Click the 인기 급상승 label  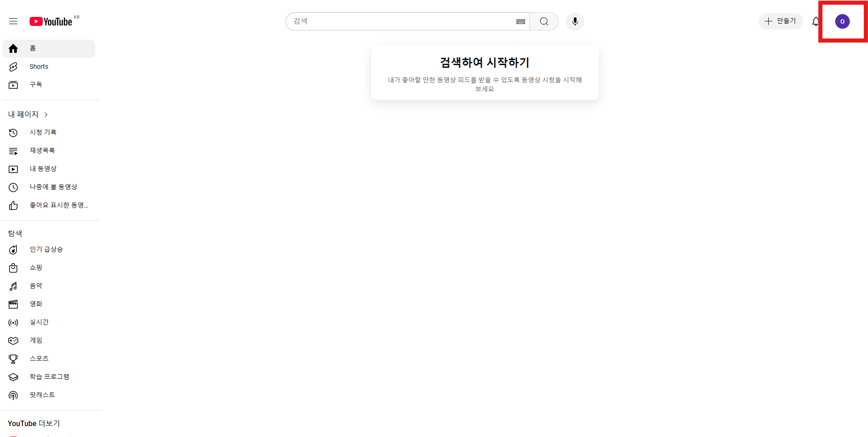coord(46,249)
